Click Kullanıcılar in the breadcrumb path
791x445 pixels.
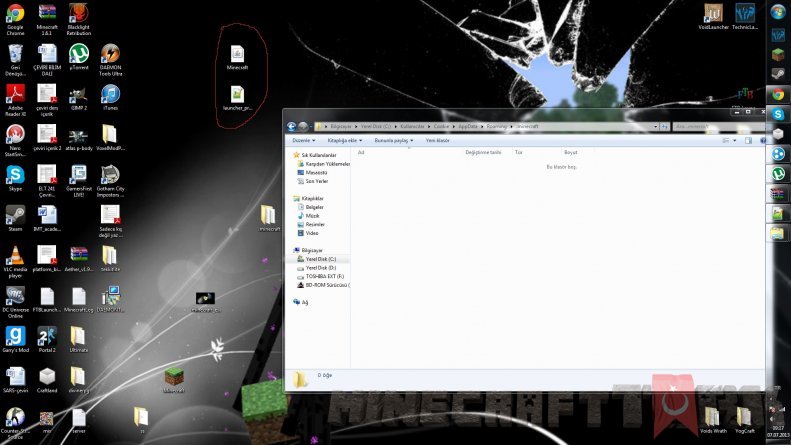412,126
